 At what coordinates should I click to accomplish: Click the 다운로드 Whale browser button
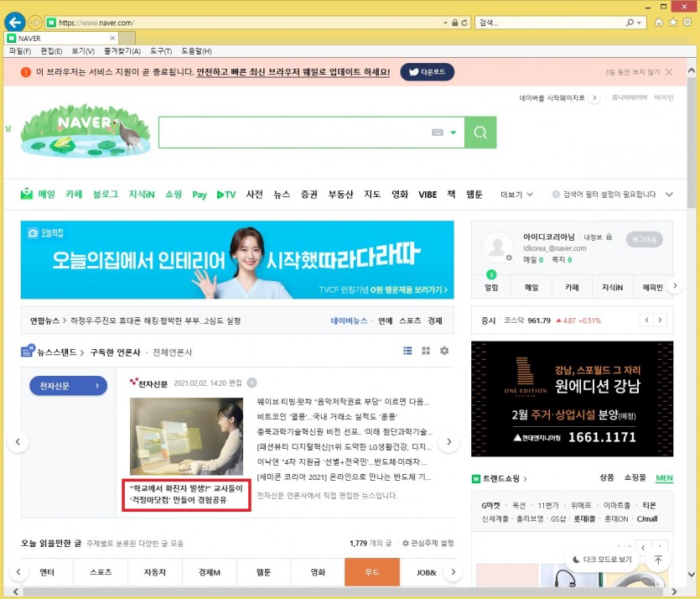tap(428, 72)
